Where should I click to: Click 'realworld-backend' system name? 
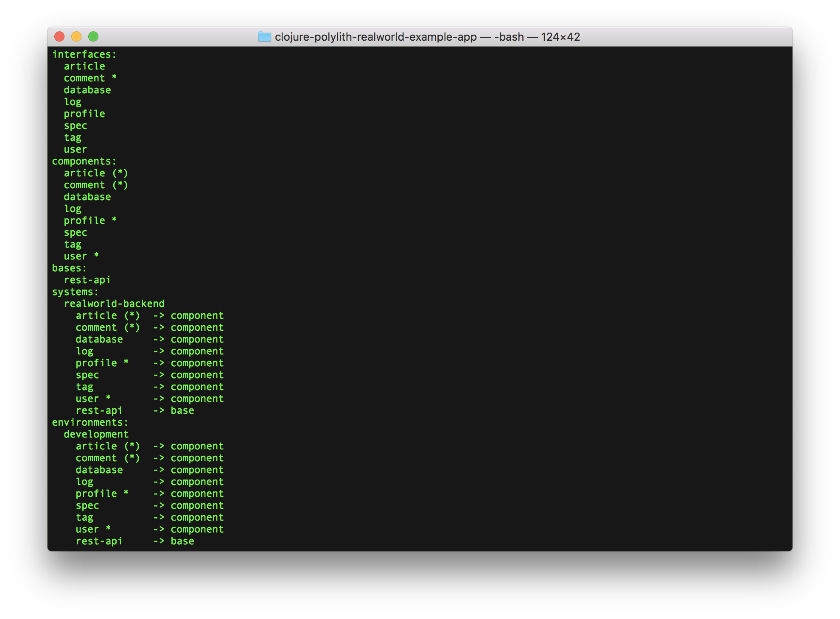tap(114, 304)
